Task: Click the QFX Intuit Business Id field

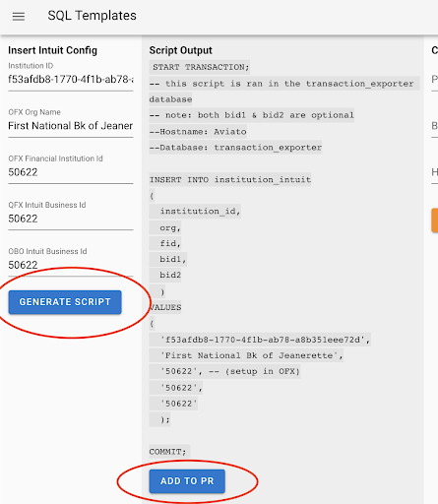Action: [71, 219]
